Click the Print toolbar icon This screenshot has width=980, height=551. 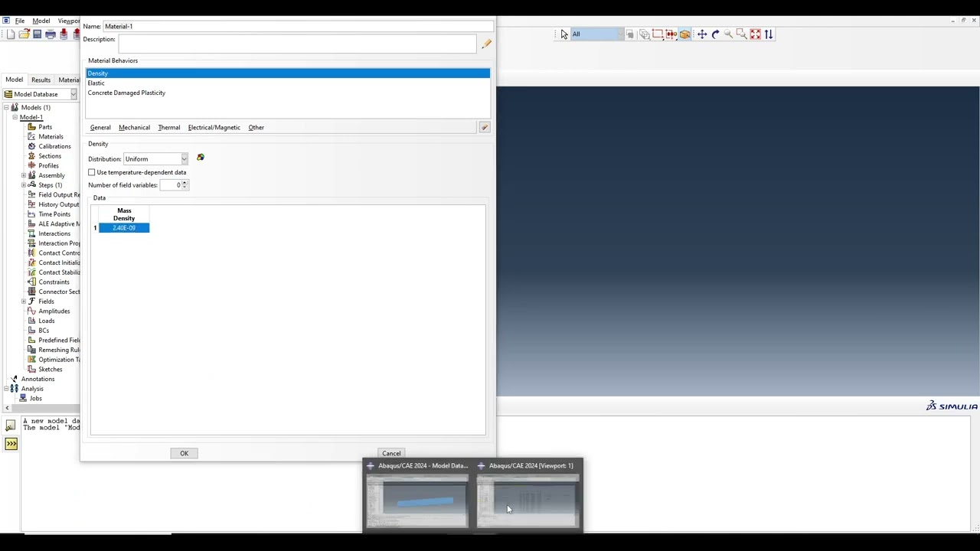pos(51,34)
